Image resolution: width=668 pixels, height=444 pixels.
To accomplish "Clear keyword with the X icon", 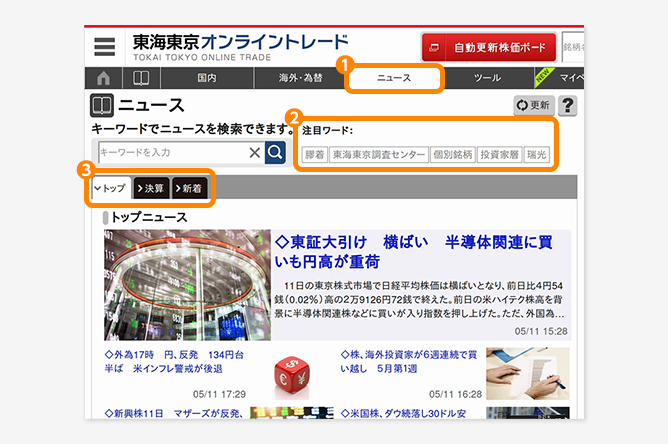I will 255,152.
